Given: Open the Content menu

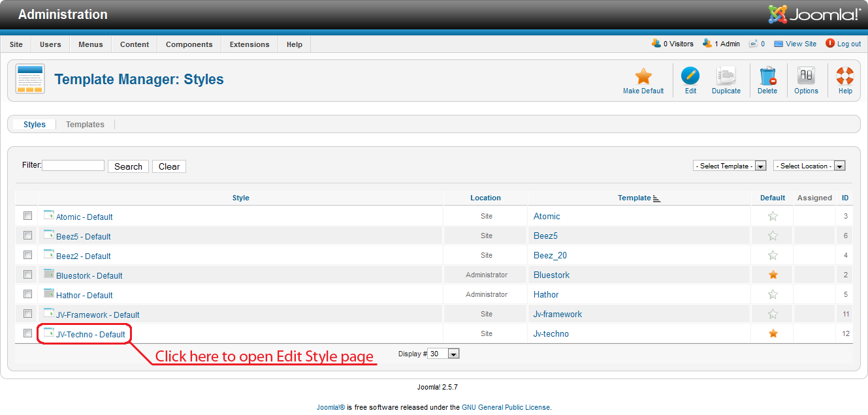Looking at the screenshot, I should 135,44.
